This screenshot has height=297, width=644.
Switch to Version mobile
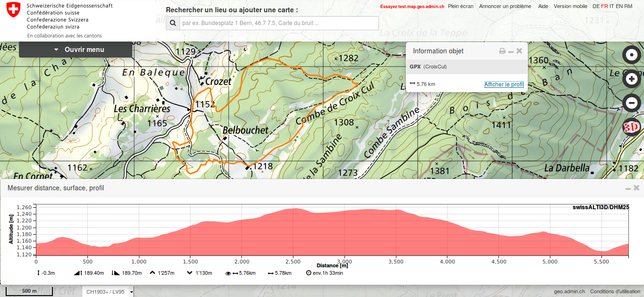pyautogui.click(x=571, y=7)
